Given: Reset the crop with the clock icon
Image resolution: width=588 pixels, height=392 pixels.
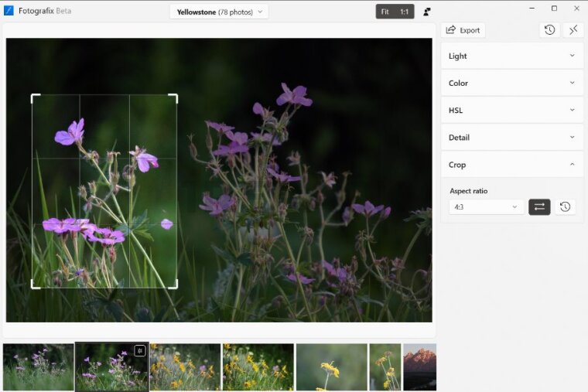Looking at the screenshot, I should (x=566, y=206).
